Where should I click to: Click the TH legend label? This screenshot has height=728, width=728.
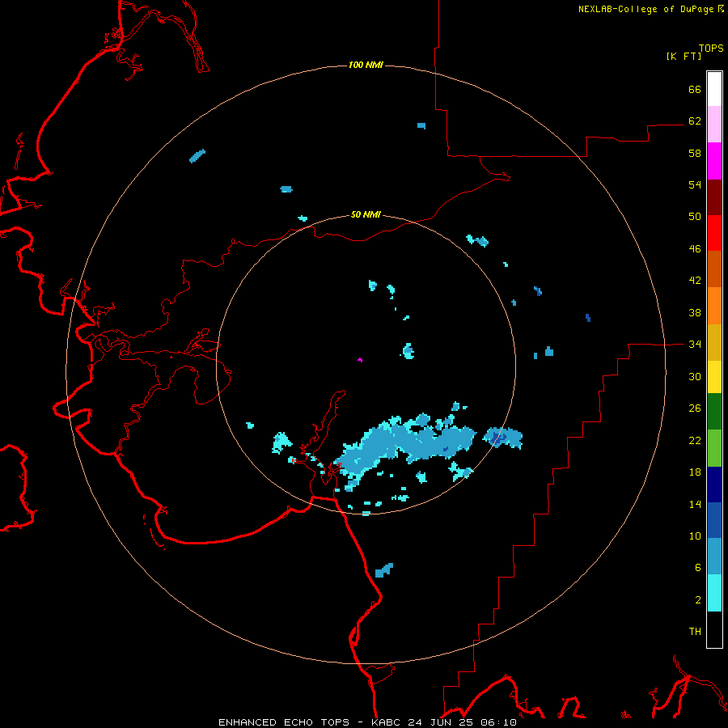(x=695, y=631)
